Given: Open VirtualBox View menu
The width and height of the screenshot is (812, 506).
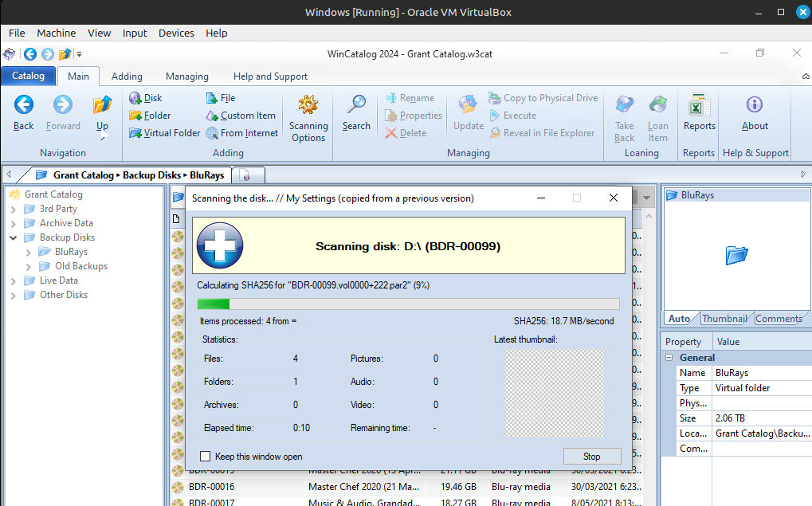Looking at the screenshot, I should (99, 33).
